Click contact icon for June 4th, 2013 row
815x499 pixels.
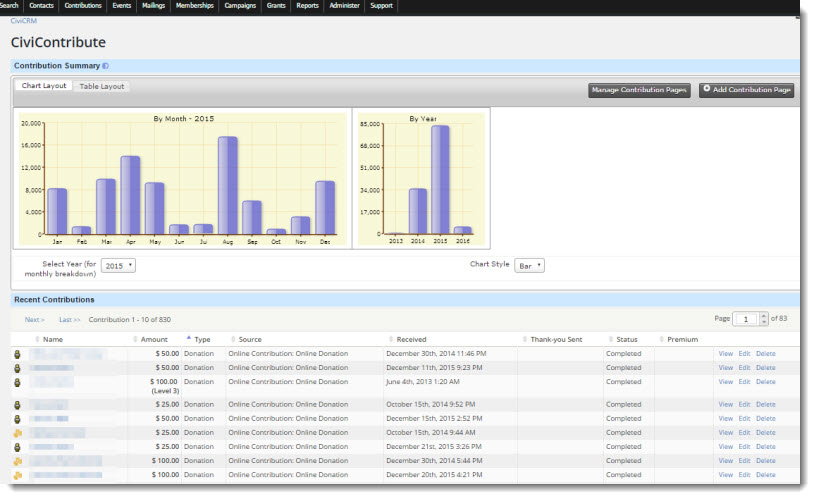[17, 383]
